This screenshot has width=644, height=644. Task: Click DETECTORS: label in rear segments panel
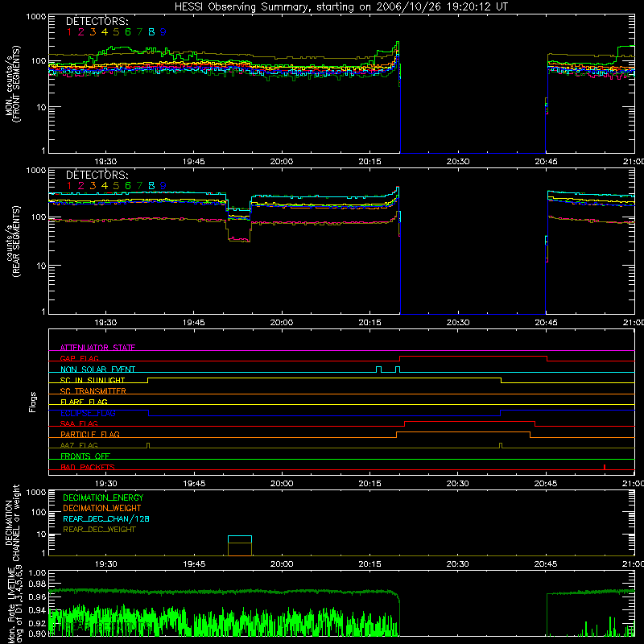[97, 175]
